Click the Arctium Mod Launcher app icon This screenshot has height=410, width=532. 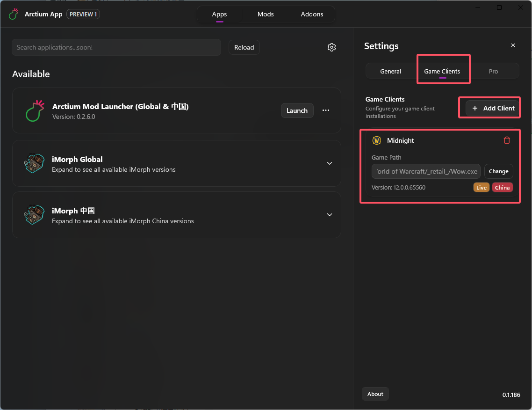click(x=34, y=110)
